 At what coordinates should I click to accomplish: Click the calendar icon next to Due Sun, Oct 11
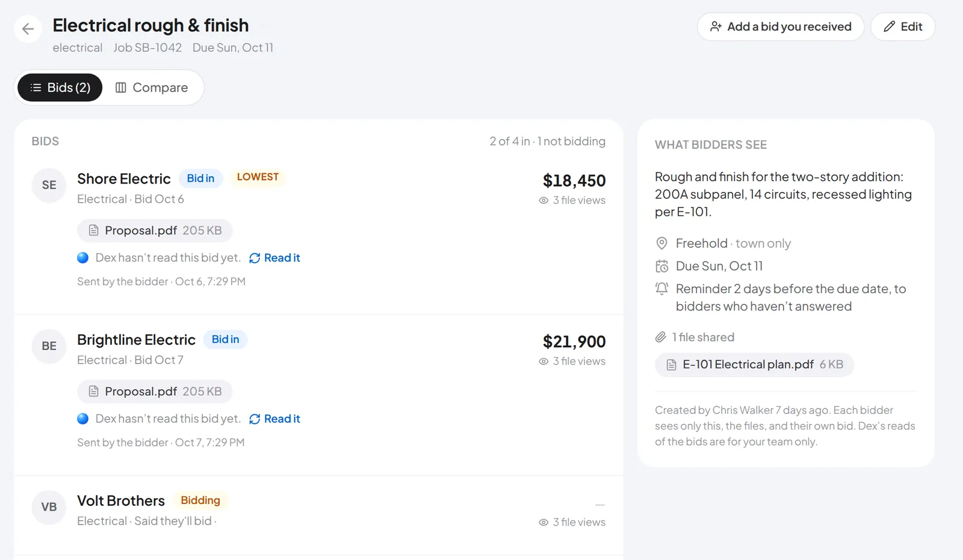click(x=661, y=266)
